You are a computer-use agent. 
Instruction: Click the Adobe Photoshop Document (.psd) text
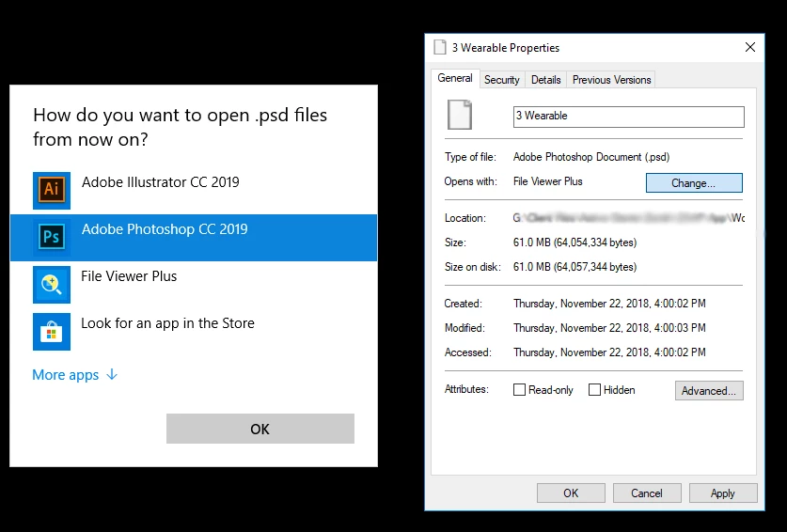[x=591, y=157]
